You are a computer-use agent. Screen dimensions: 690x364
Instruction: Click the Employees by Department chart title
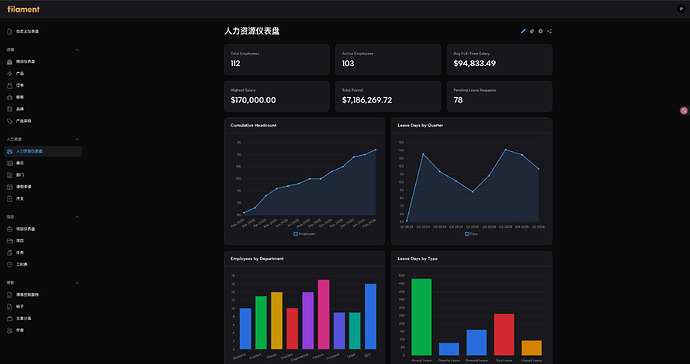coord(257,259)
